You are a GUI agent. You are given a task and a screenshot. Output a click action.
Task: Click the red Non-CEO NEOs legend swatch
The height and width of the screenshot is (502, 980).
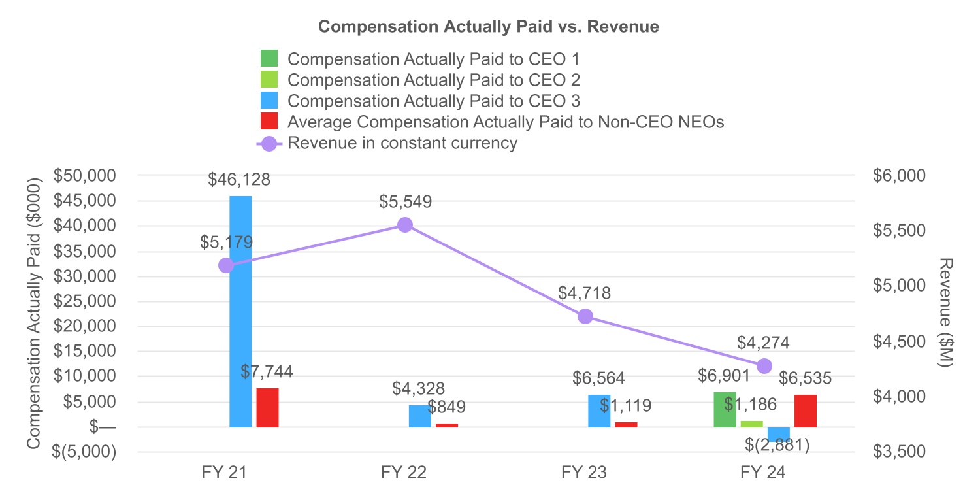click(269, 122)
